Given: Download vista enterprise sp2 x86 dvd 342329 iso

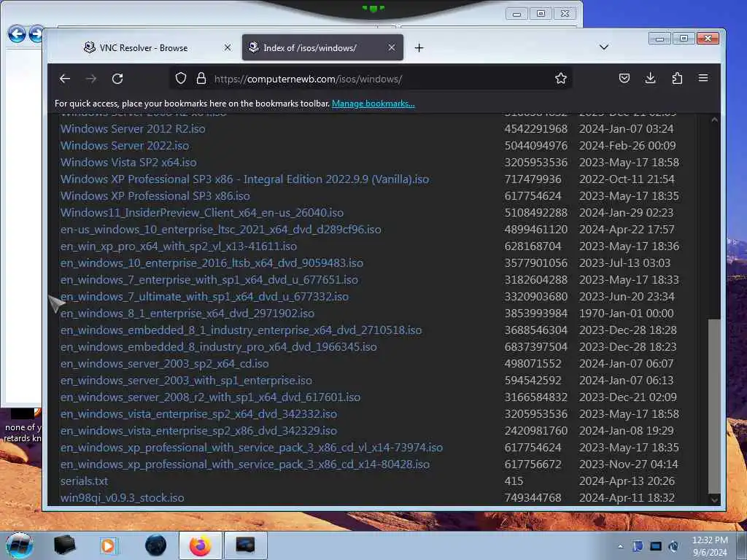Looking at the screenshot, I should point(198,430).
